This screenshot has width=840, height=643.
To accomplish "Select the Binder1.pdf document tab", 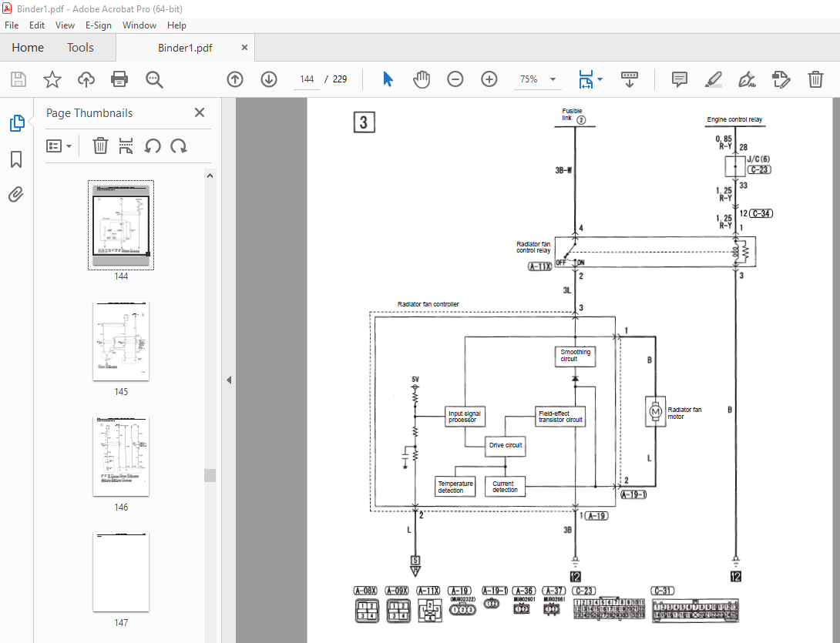I will (x=185, y=48).
